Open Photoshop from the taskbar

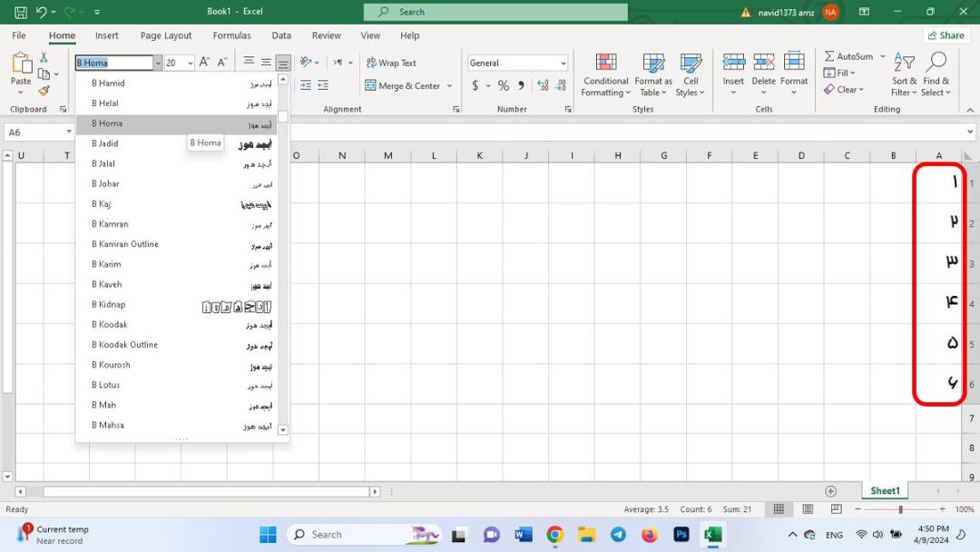click(x=681, y=535)
